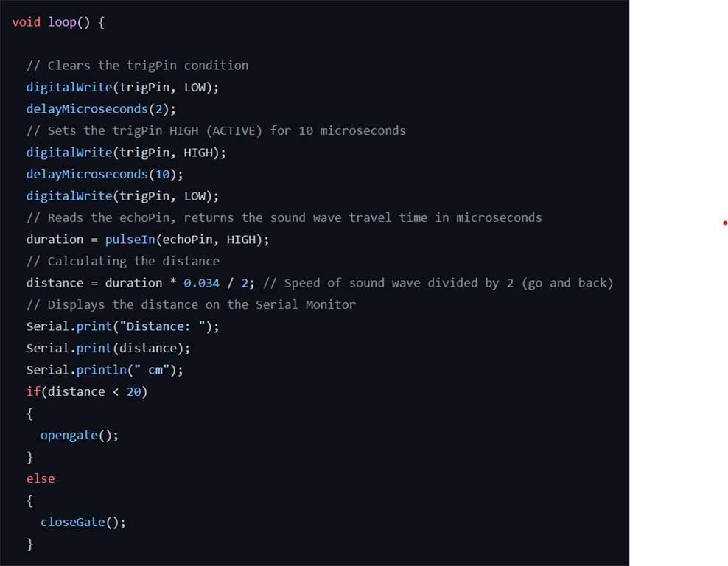
Task: Click the Serial.print(distance) line
Action: coord(108,348)
